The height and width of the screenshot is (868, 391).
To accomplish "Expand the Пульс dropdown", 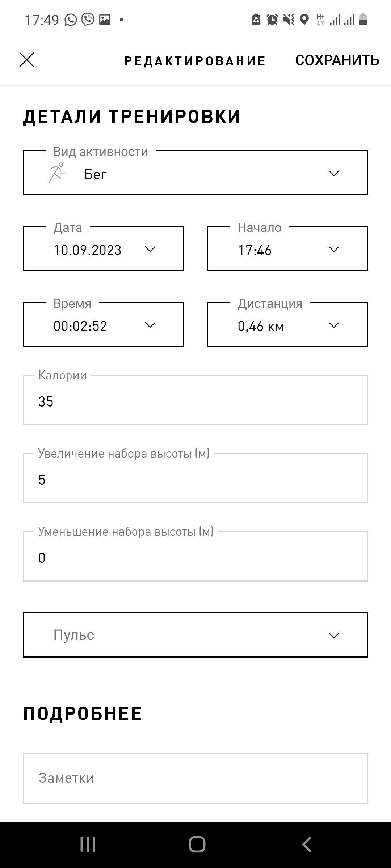I will point(195,635).
